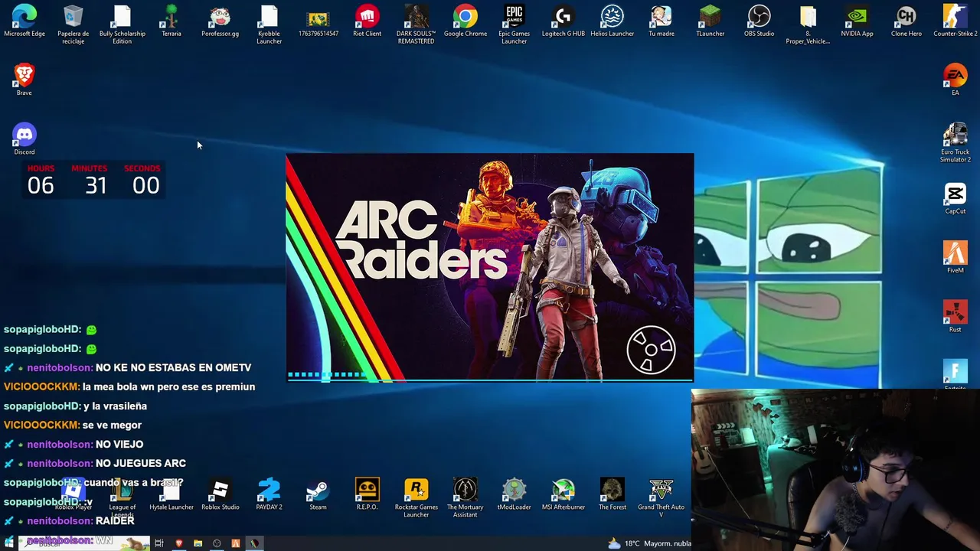Click the Riot Client shortcut
The width and height of the screenshot is (980, 551).
point(367,21)
